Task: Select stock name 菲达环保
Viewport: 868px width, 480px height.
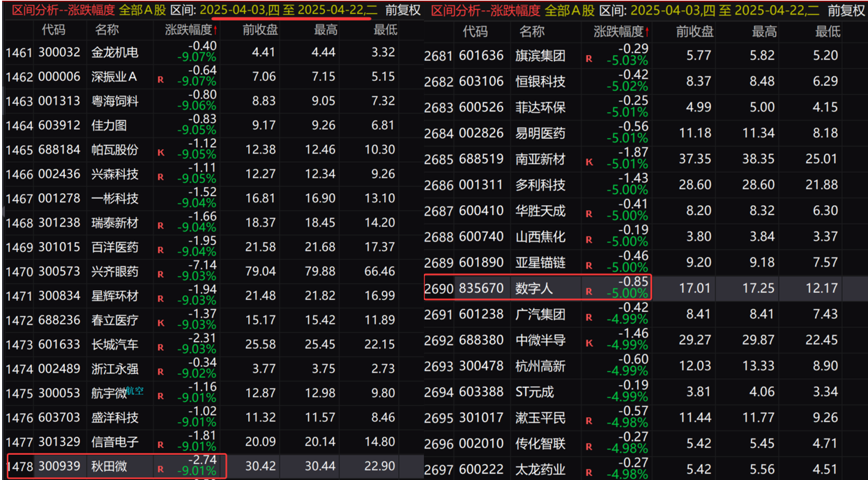Action: click(x=540, y=107)
